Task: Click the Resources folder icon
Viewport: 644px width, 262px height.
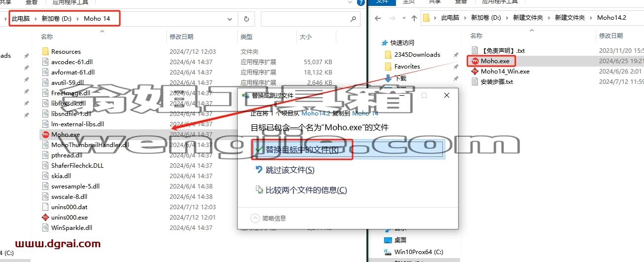Action: [45, 51]
